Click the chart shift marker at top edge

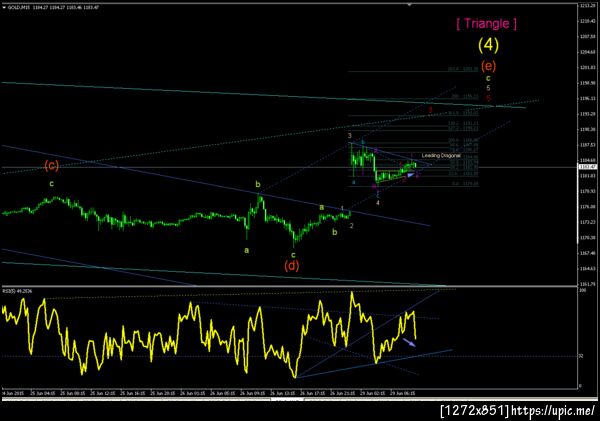409,5
